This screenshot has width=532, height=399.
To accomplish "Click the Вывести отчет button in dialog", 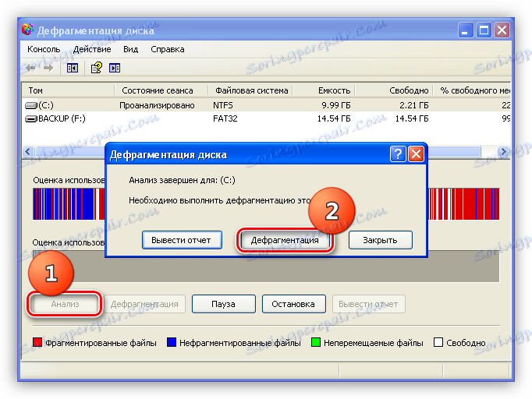I will (182, 240).
